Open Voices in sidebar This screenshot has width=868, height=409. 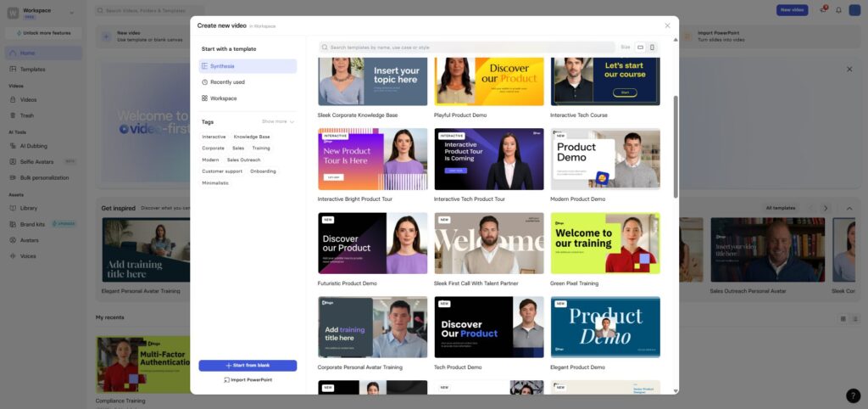pos(43,256)
